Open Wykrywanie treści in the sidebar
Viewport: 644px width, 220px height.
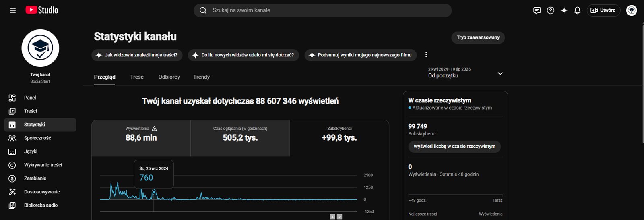[40, 165]
